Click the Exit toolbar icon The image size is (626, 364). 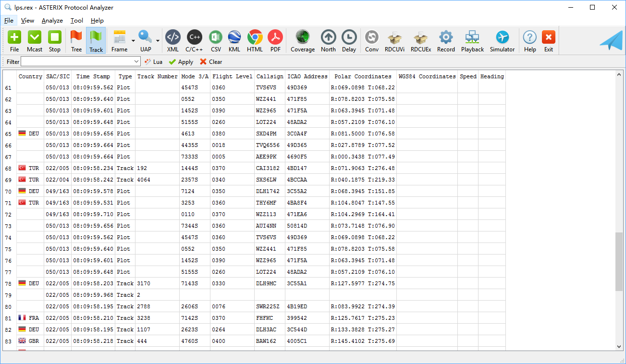pyautogui.click(x=549, y=41)
